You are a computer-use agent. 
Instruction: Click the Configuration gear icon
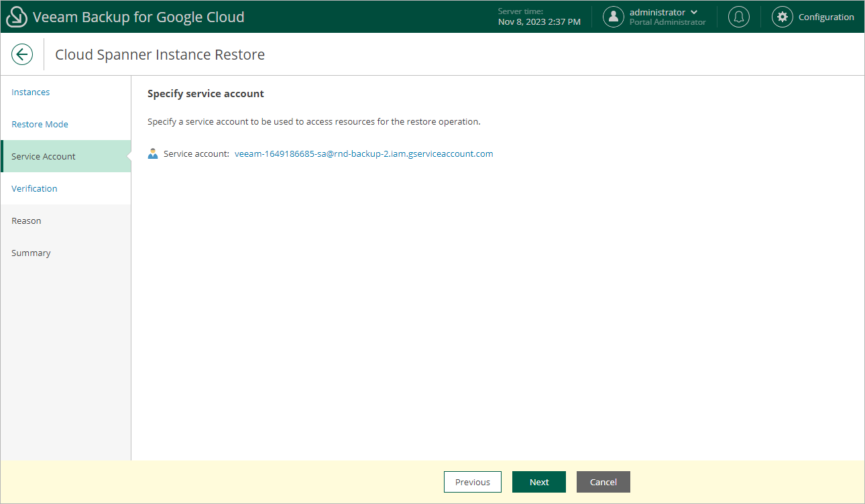pyautogui.click(x=783, y=17)
